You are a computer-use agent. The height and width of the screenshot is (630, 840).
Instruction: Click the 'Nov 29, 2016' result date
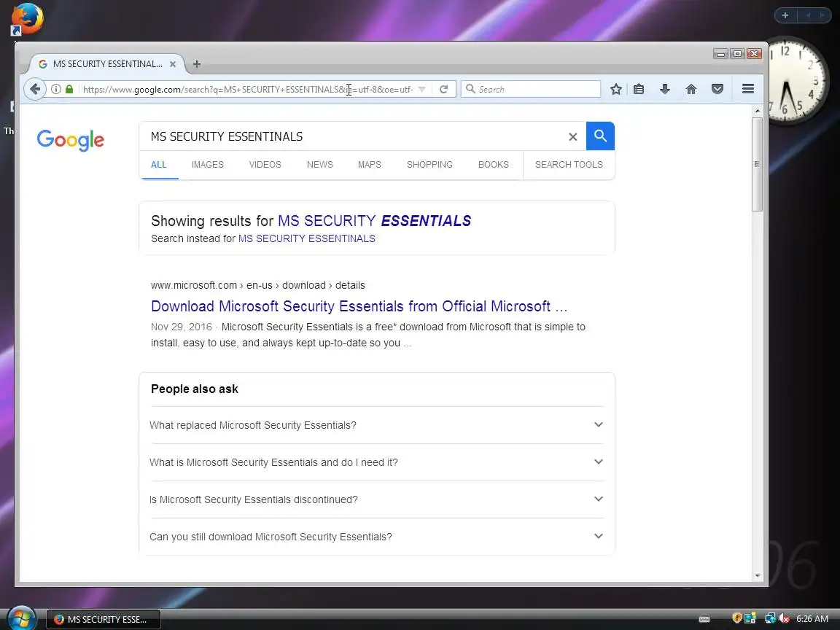pyautogui.click(x=181, y=327)
